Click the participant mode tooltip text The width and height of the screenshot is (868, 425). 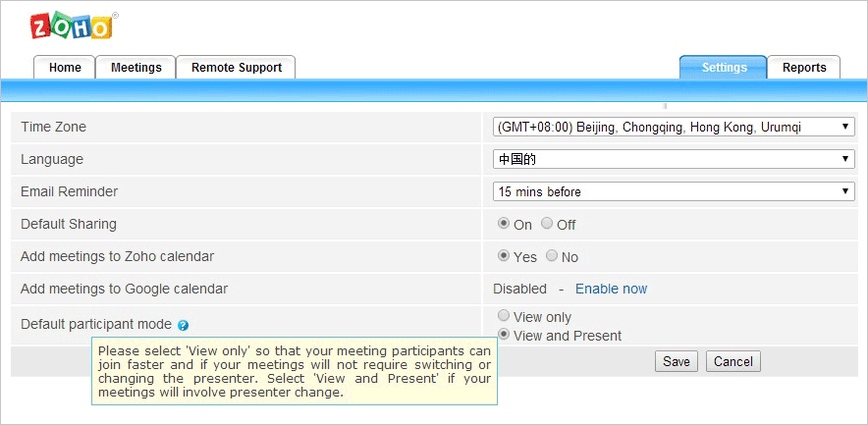[295, 371]
